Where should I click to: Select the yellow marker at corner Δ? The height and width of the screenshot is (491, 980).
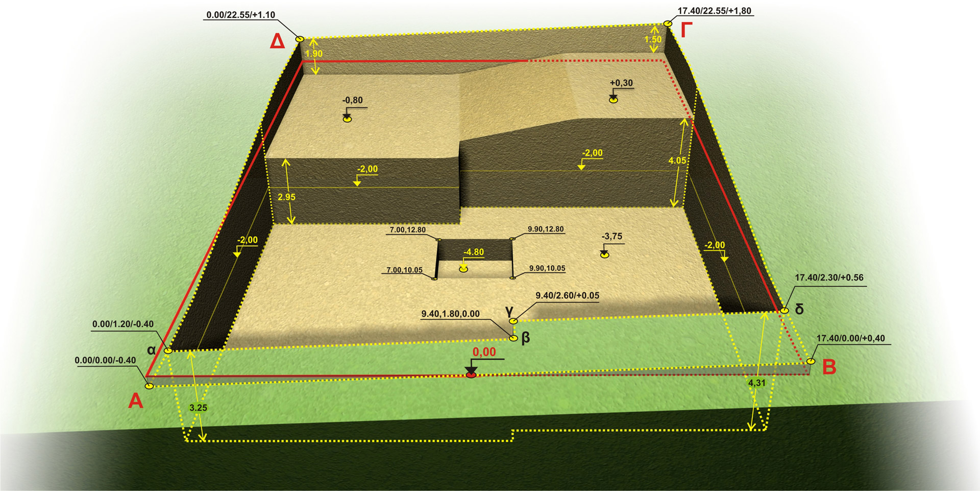point(300,39)
